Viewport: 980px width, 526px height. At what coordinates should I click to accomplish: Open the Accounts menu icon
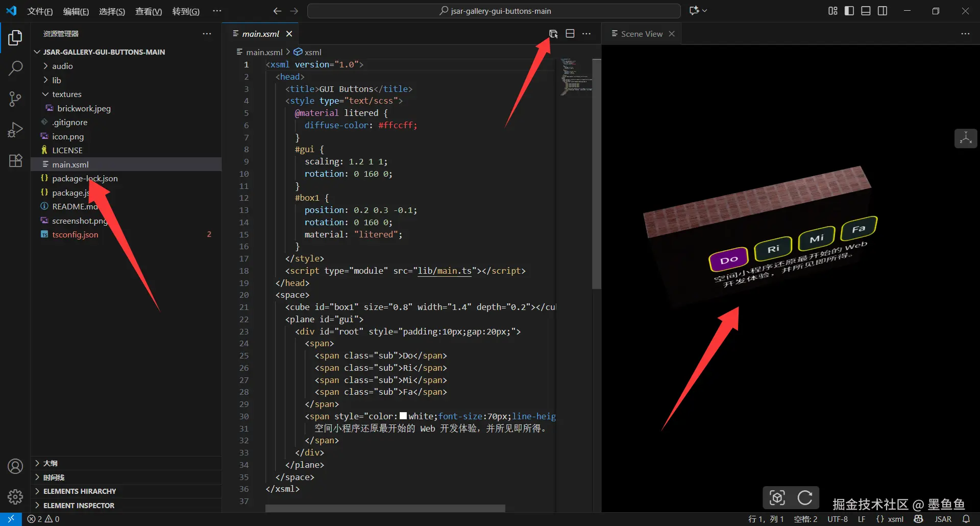[15, 466]
